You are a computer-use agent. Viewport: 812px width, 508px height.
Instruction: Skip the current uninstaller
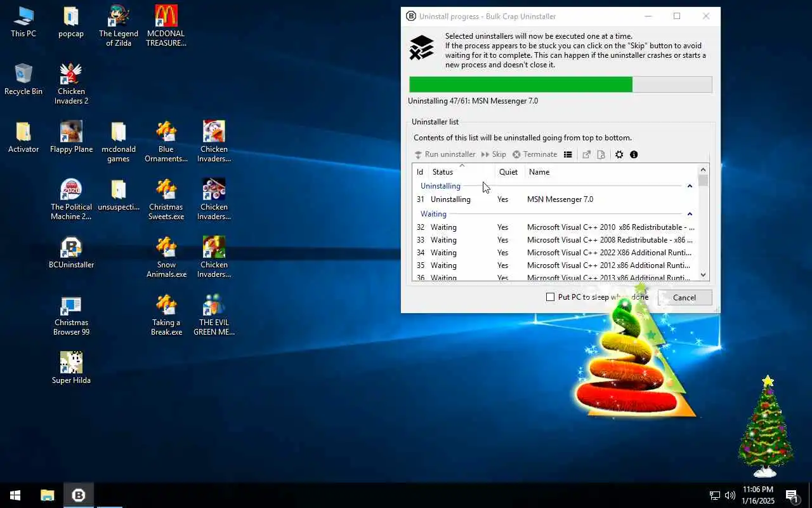(494, 154)
